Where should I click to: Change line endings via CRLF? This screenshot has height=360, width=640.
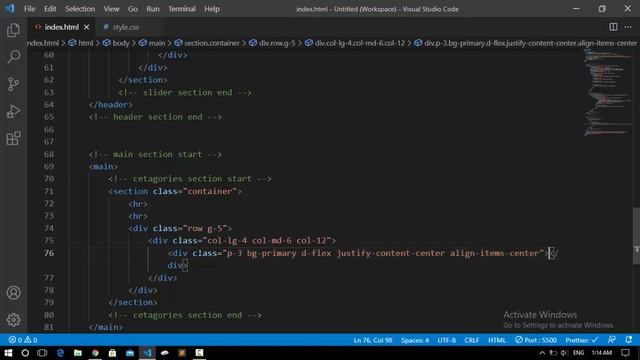[x=471, y=340]
